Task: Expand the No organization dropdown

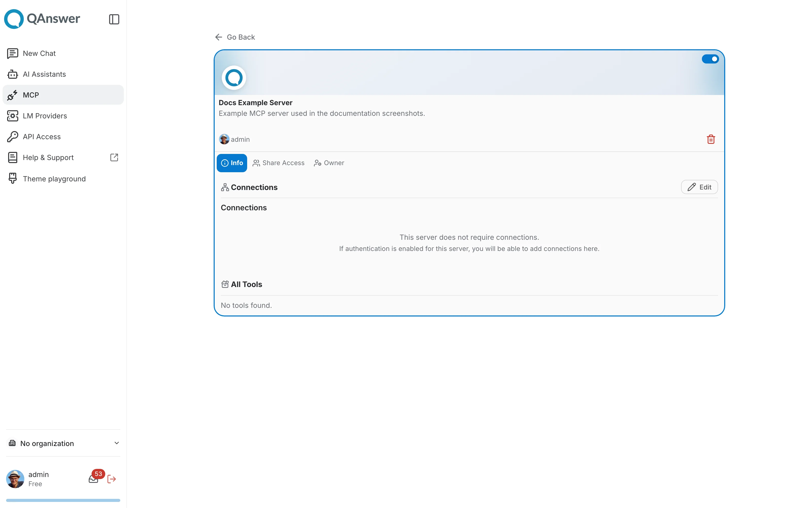Action: point(63,443)
